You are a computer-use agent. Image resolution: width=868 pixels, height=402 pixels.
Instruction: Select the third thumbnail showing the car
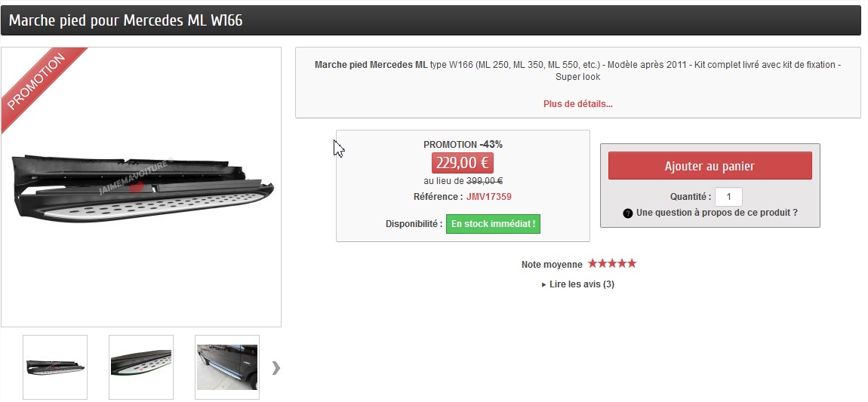point(227,367)
